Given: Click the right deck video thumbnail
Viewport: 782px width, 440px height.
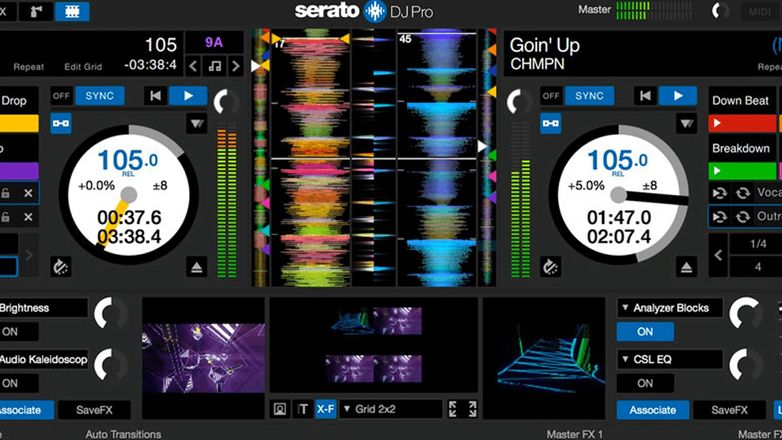Looking at the screenshot, I should (x=544, y=358).
